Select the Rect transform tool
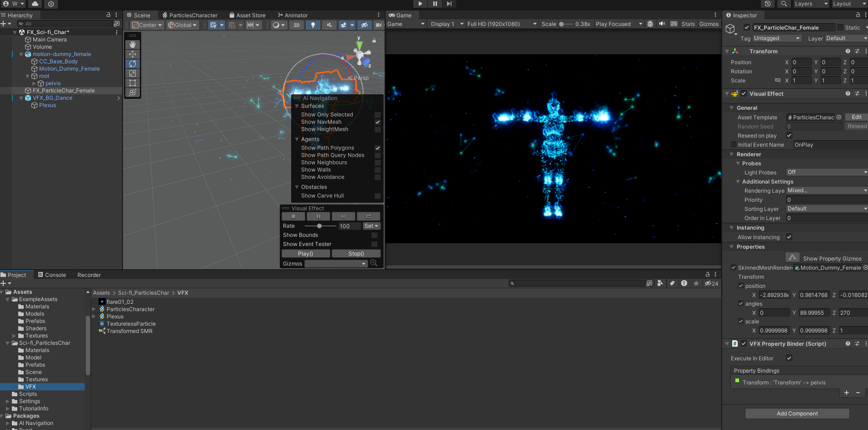Image resolution: width=868 pixels, height=430 pixels. (132, 83)
